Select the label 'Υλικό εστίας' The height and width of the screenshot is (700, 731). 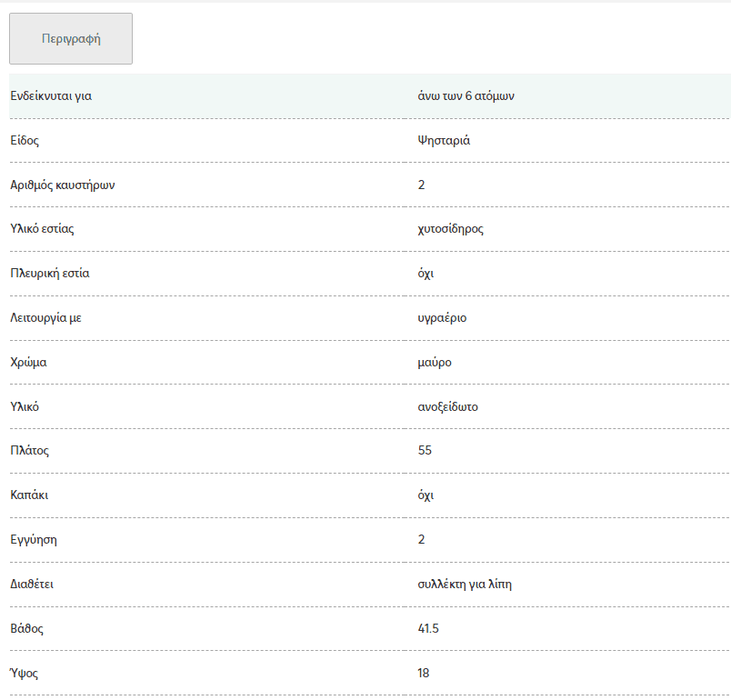tap(42, 229)
